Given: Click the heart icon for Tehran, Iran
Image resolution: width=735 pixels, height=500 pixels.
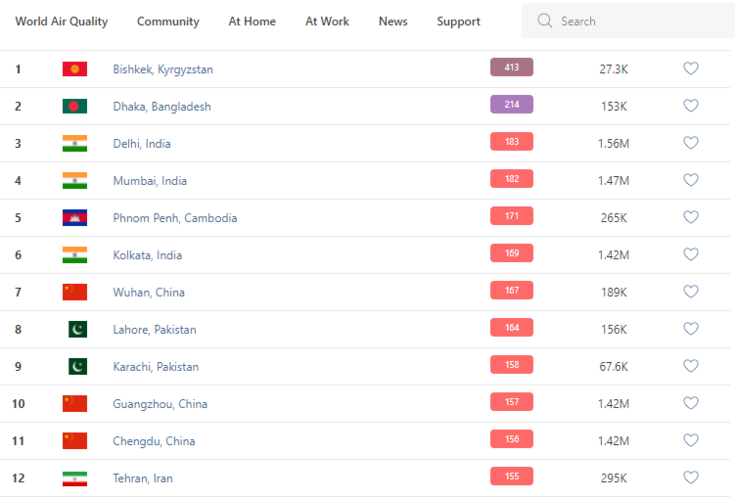Looking at the screenshot, I should [690, 478].
